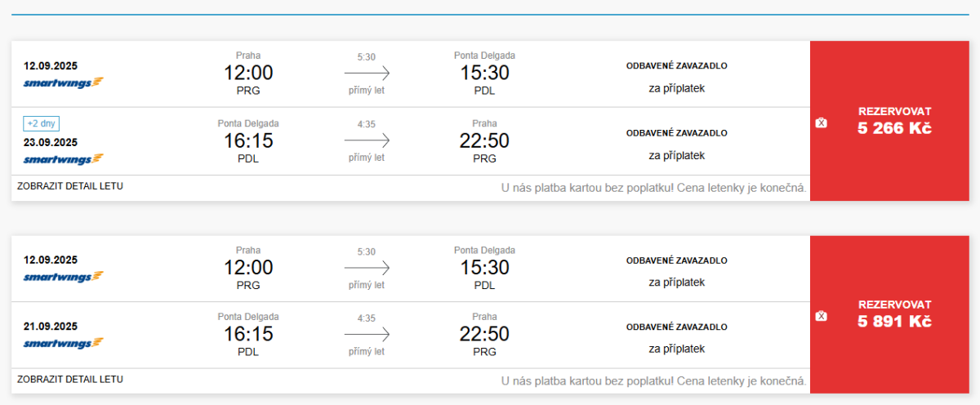Image resolution: width=980 pixels, height=405 pixels.
Task: Expand 'Zobrazit detail letu' for the 5 266 Kč offer
Action: click(70, 186)
